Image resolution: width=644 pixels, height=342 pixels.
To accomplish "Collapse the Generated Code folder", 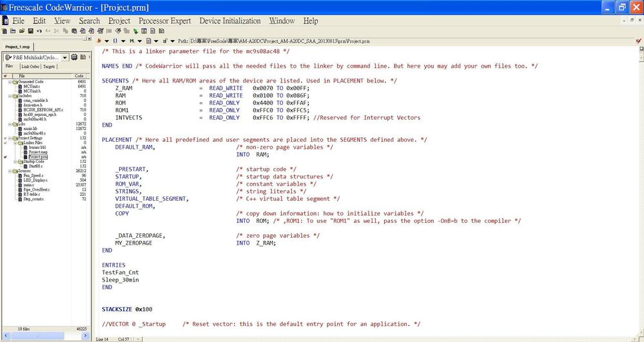I will (x=10, y=82).
